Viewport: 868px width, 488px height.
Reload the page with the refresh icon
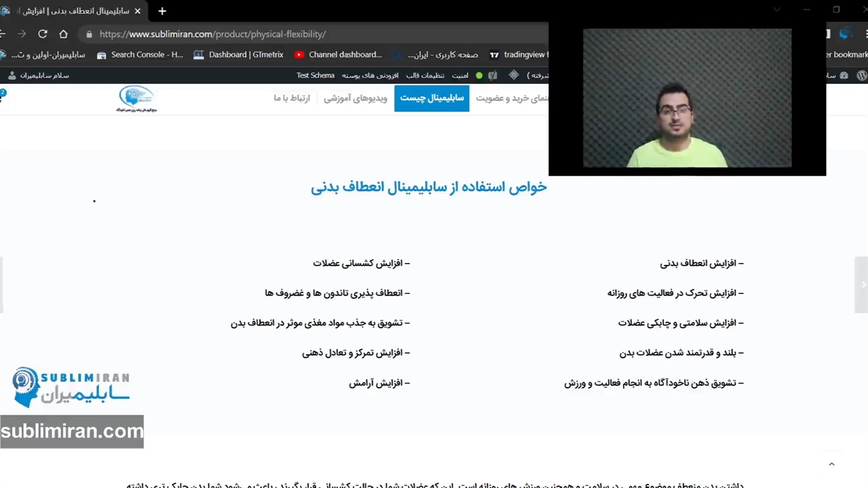click(x=43, y=34)
